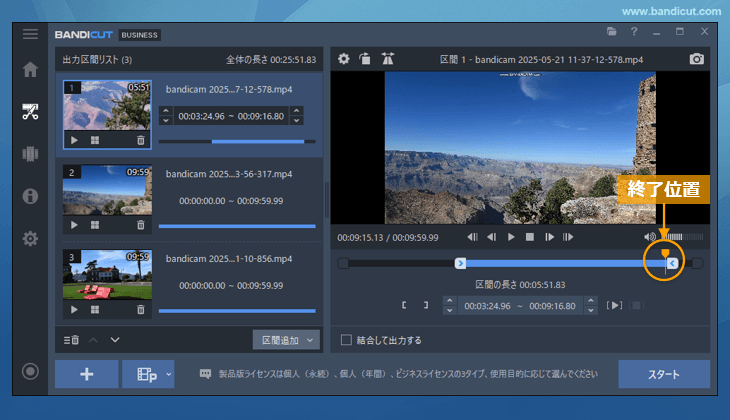Open the Split mode sidebar icon
Screen dimensions: 730x420
(x=31, y=154)
